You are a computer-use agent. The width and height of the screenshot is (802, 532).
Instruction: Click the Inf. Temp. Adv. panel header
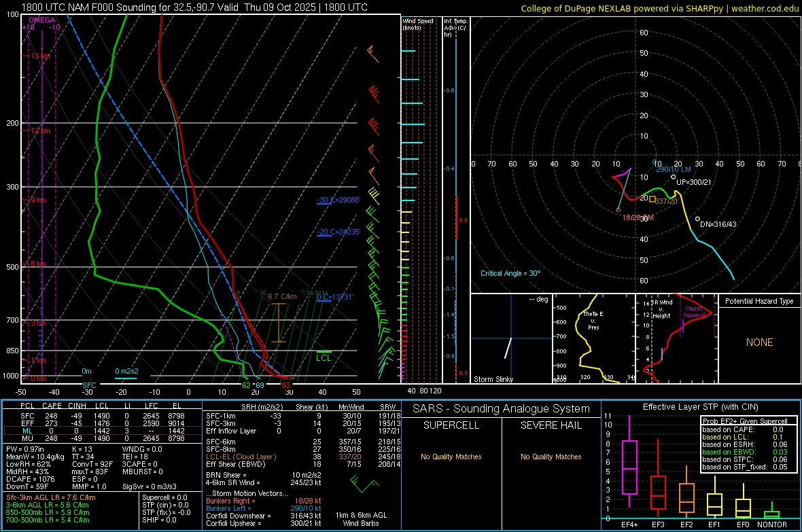coord(455,28)
